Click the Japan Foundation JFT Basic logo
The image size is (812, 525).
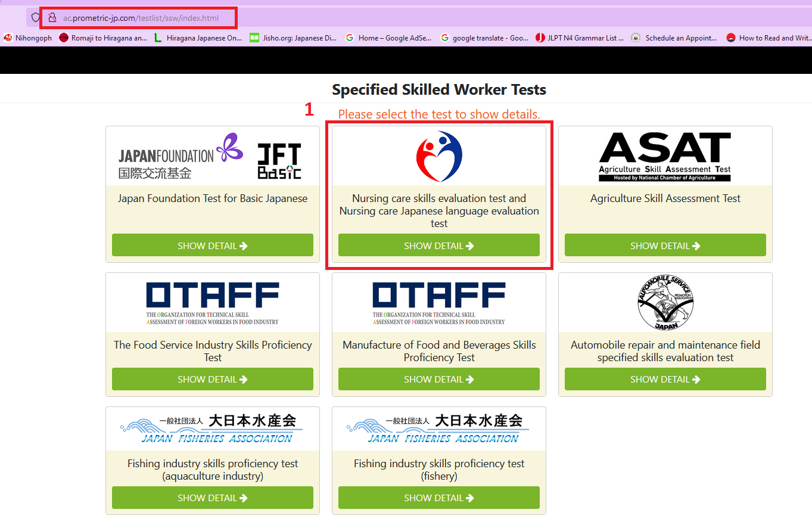point(210,157)
